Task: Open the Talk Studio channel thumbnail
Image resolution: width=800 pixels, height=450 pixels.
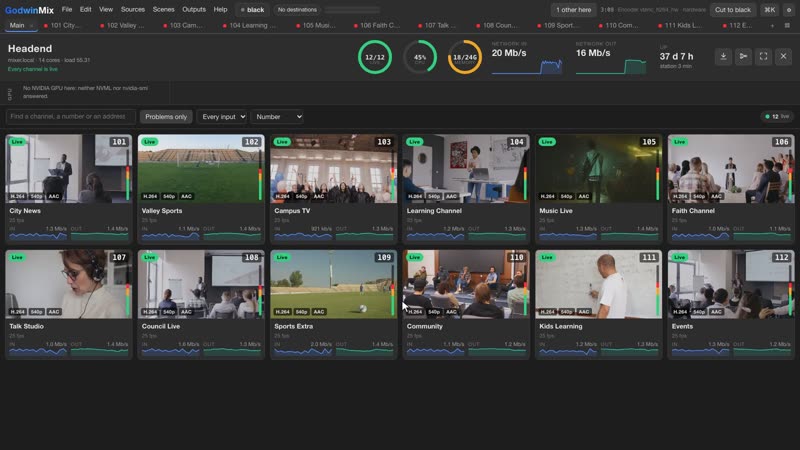Action: point(68,284)
